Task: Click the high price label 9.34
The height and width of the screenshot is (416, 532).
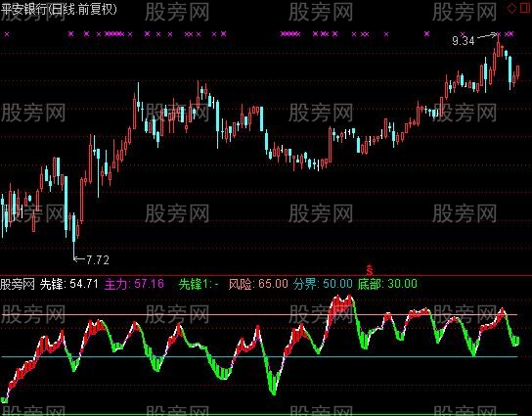Action: tap(464, 41)
